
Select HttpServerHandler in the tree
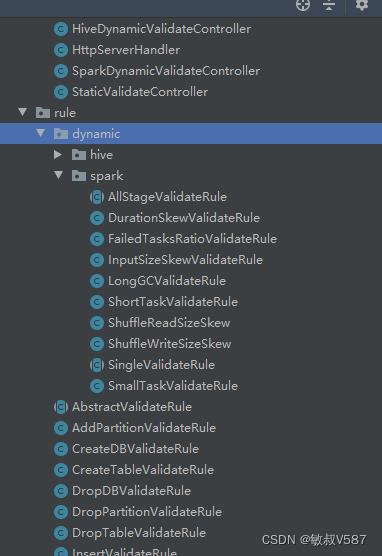pyautogui.click(x=126, y=50)
